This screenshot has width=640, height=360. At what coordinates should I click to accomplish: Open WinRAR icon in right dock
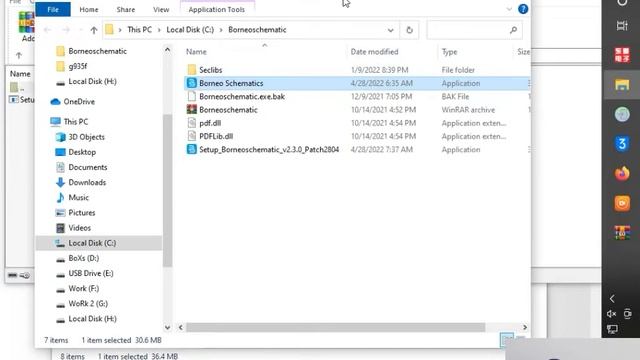pos(622,233)
